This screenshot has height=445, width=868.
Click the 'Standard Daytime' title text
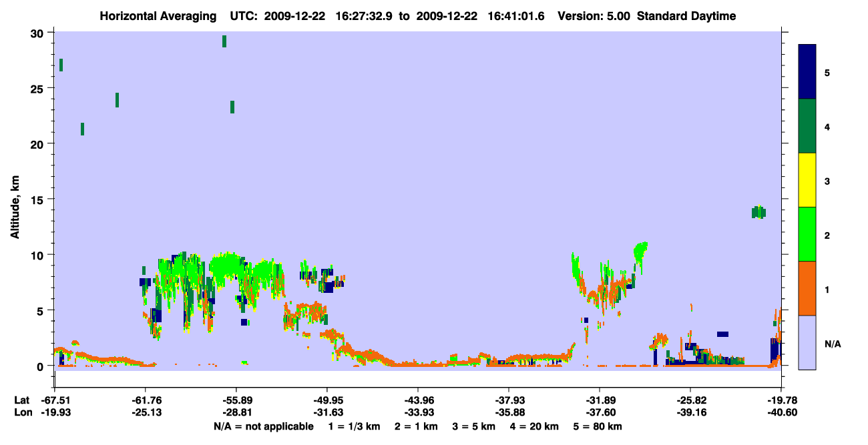686,16
